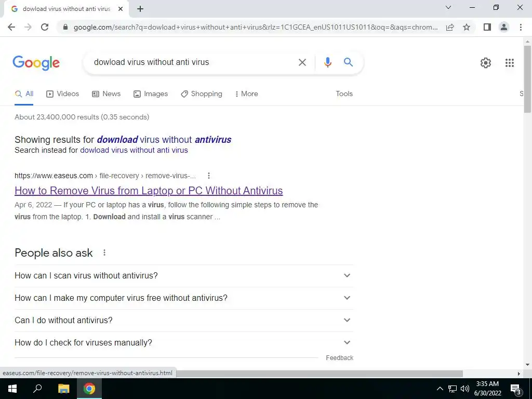
Task: Toggle the Chrome side panel icon
Action: coord(487,27)
